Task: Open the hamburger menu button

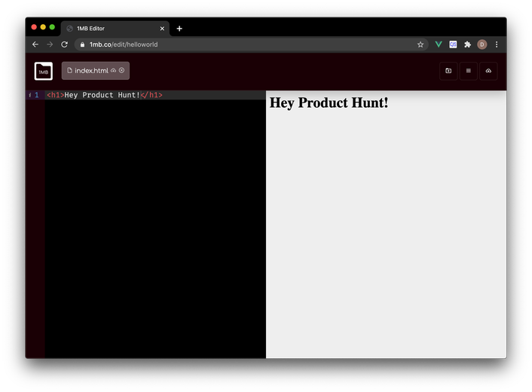Action: coord(468,71)
